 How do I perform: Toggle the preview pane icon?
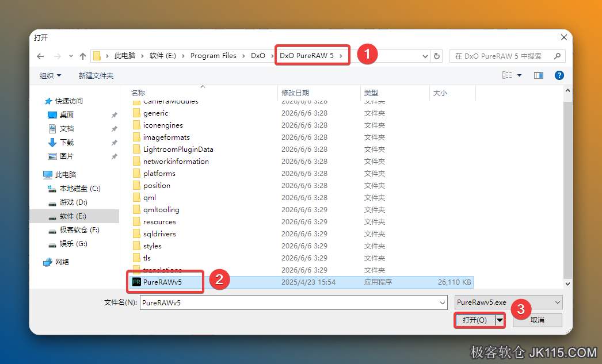pos(539,75)
